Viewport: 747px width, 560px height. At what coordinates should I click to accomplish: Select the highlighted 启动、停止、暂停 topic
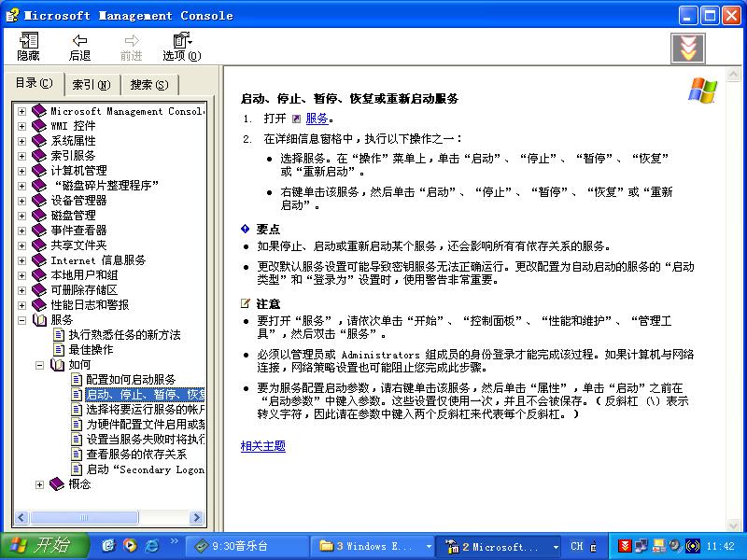click(x=146, y=395)
